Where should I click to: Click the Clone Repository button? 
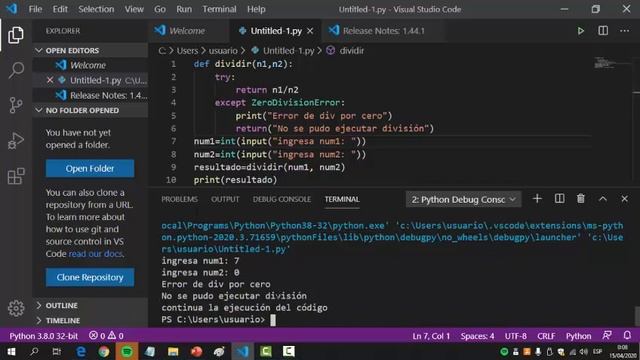90,277
